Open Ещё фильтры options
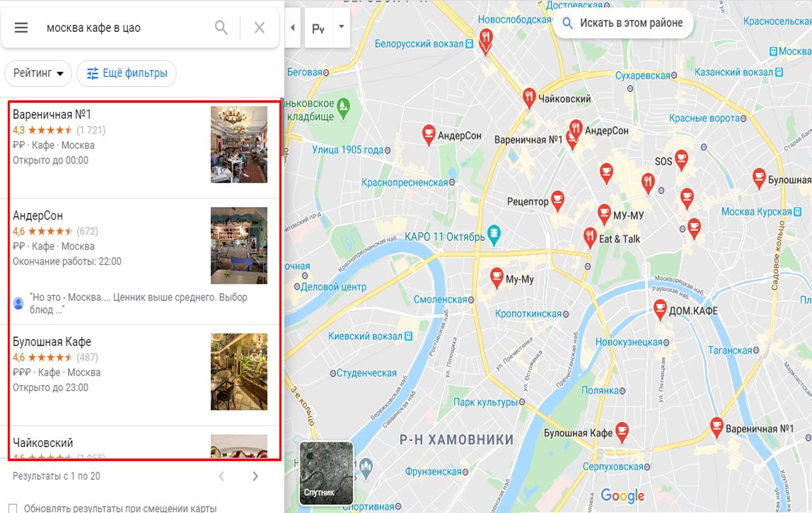Screen dimensions: 812x513 tap(127, 73)
